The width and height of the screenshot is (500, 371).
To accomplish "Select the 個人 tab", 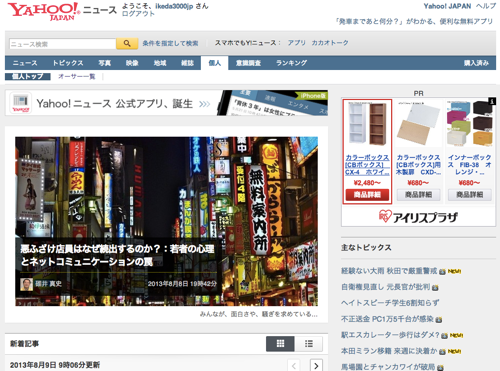I will click(215, 63).
